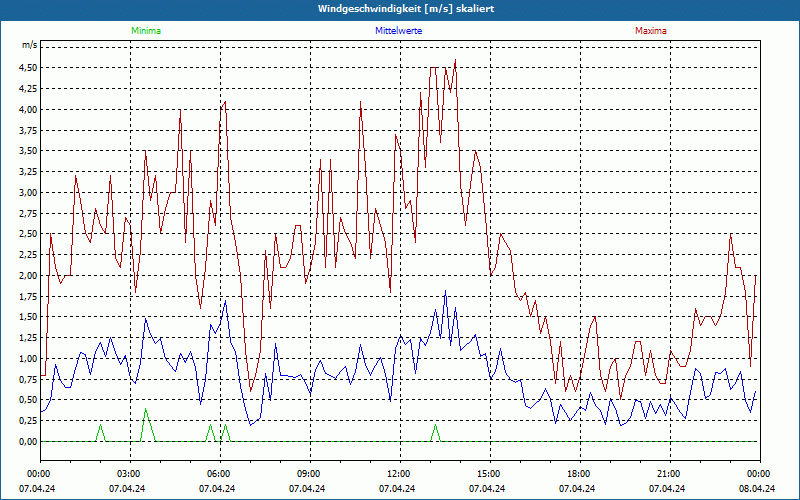The image size is (800, 500).
Task: Click the 4,25 y-axis value
Action: coord(28,89)
